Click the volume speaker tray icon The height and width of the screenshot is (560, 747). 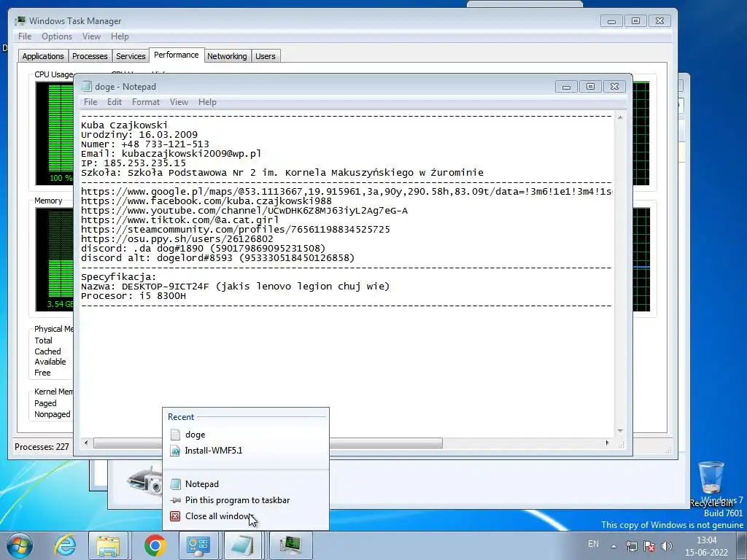tap(667, 546)
